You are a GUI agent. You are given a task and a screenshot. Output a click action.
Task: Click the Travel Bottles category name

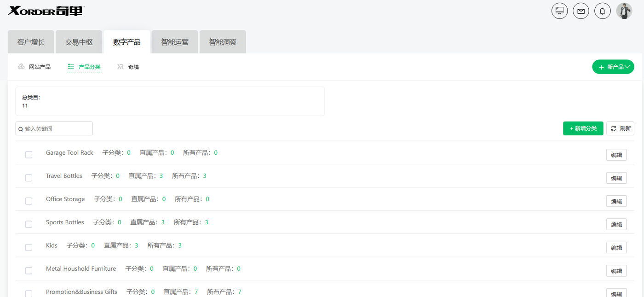[64, 176]
